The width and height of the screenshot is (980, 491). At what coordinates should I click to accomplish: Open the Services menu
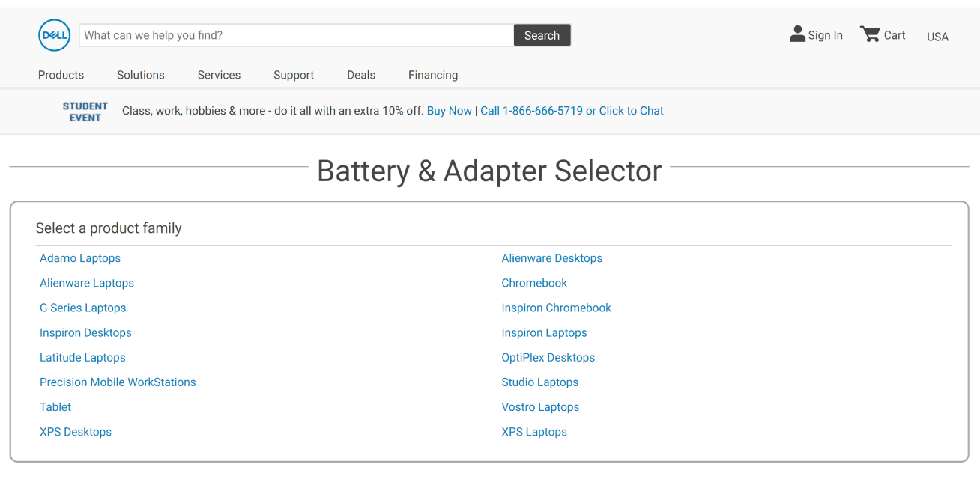(x=219, y=75)
